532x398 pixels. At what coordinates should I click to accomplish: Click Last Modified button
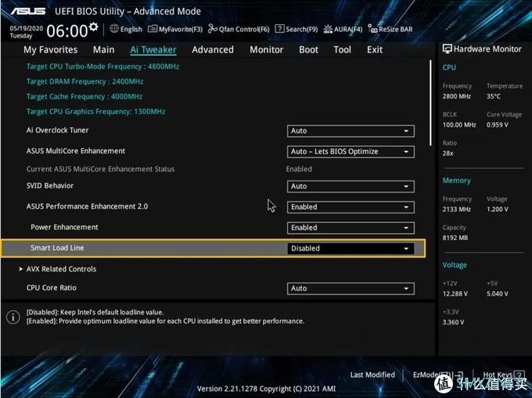coord(372,375)
